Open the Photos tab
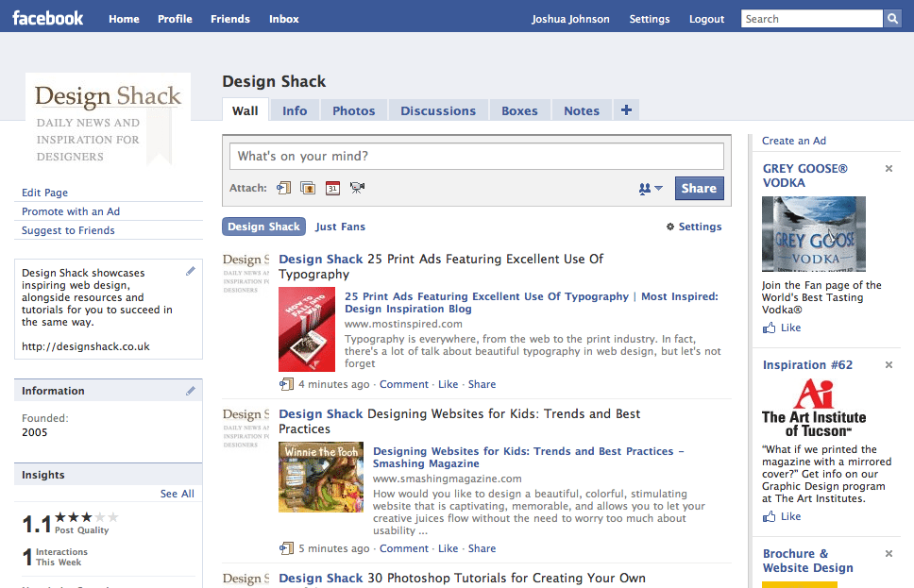914x588 pixels. coord(354,110)
